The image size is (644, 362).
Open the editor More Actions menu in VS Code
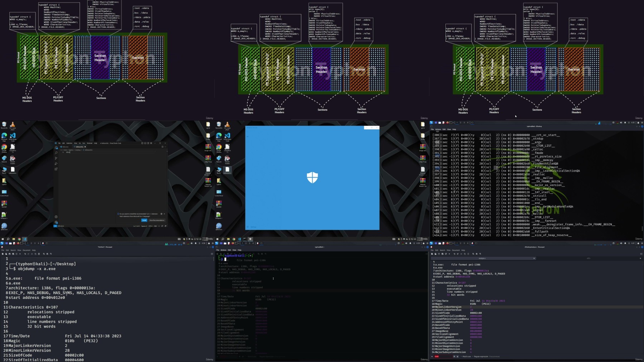point(165,147)
